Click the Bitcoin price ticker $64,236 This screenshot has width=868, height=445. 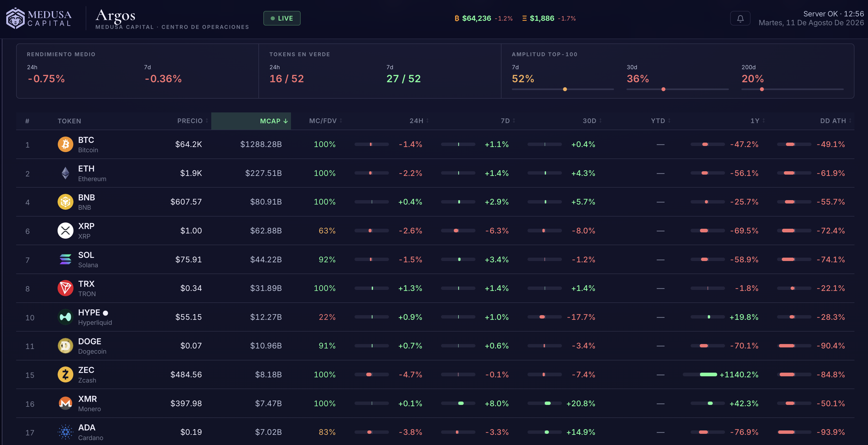tap(476, 18)
